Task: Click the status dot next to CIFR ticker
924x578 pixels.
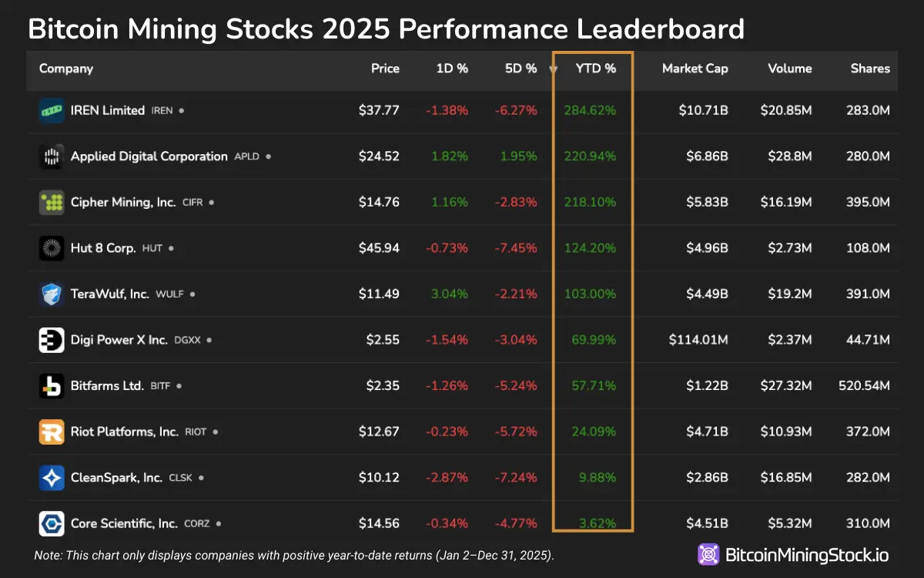Action: pyautogui.click(x=211, y=203)
